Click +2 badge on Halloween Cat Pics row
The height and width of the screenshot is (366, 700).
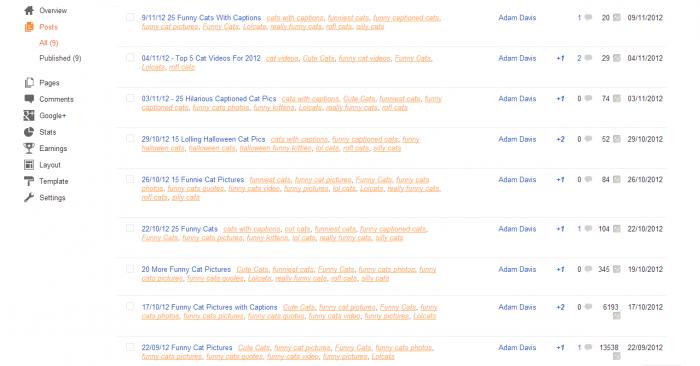(560, 139)
